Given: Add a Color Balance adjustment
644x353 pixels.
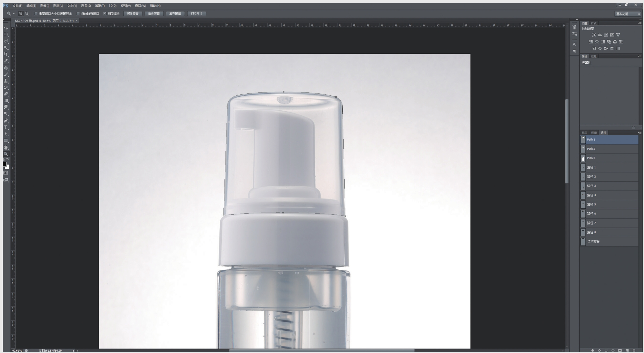Looking at the screenshot, I should coord(597,42).
